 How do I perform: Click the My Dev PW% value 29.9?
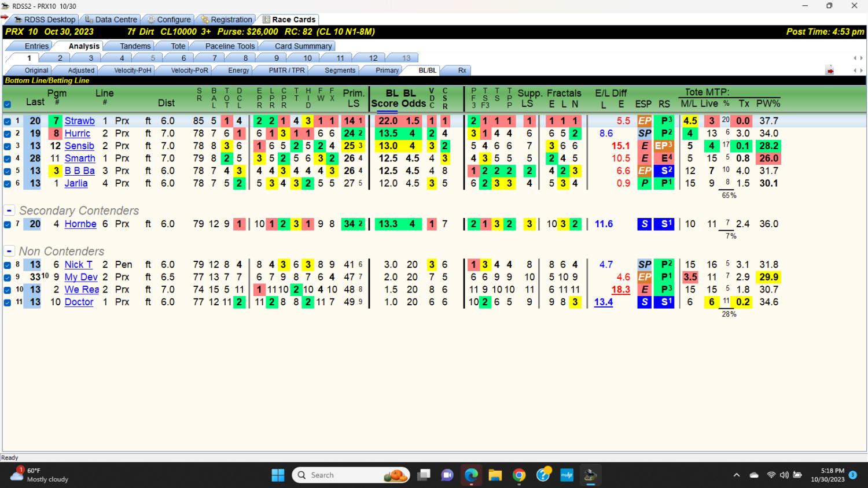[768, 278]
